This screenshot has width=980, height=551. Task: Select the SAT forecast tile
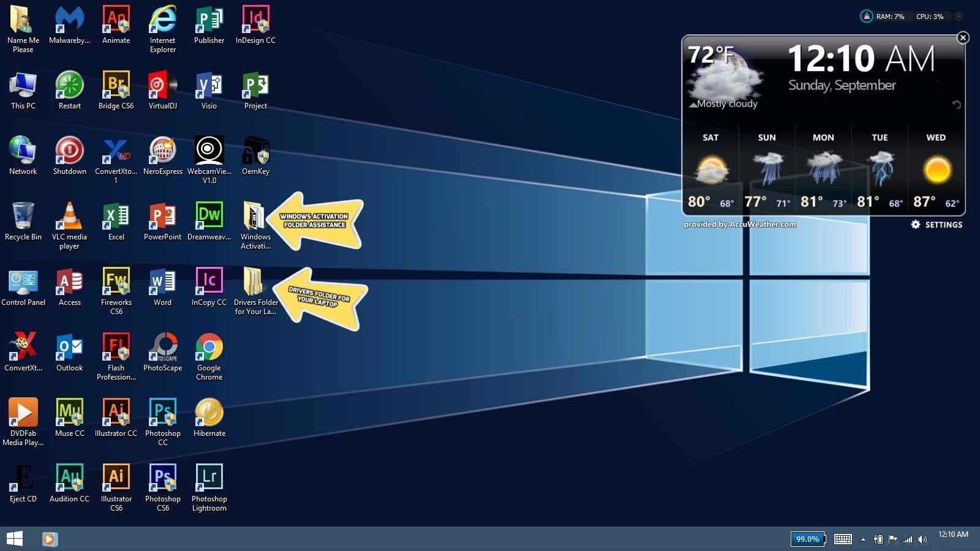pyautogui.click(x=710, y=171)
